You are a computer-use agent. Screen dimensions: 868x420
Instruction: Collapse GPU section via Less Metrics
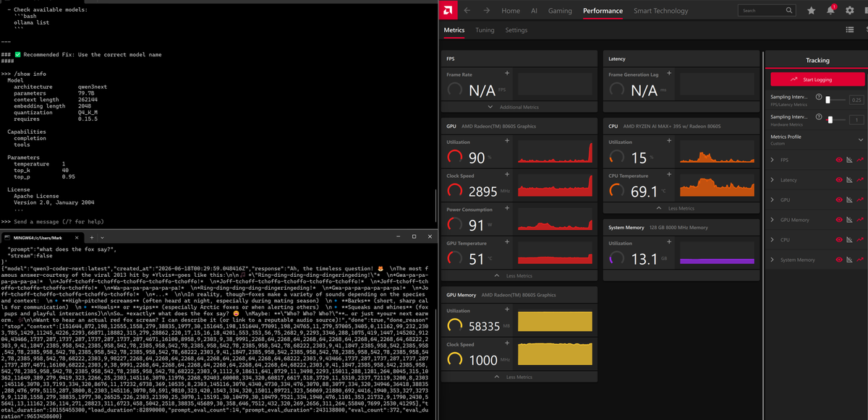point(520,276)
